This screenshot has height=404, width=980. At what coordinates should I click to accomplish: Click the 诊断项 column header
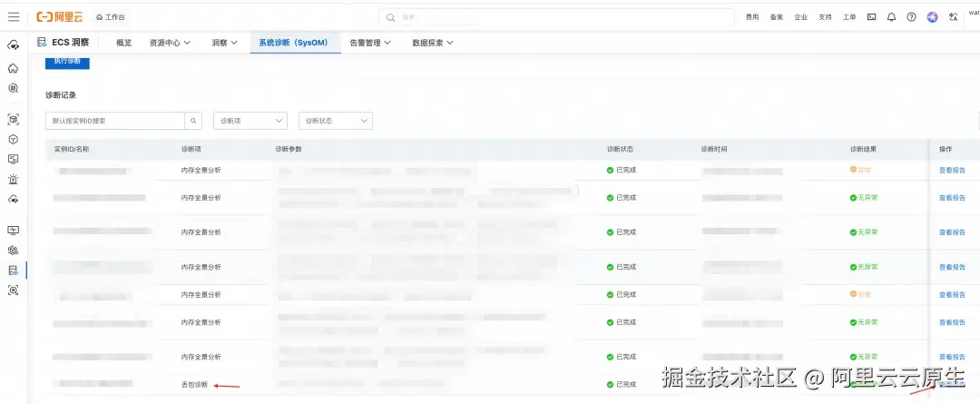pyautogui.click(x=191, y=149)
